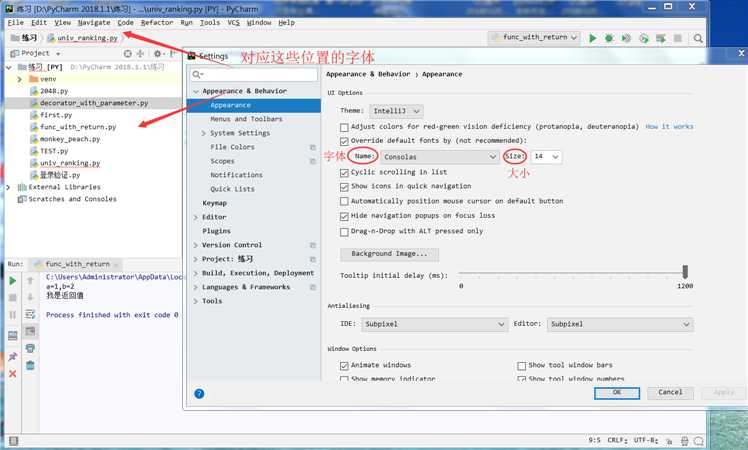Toggle Show icons in quick navigation

coord(344,187)
